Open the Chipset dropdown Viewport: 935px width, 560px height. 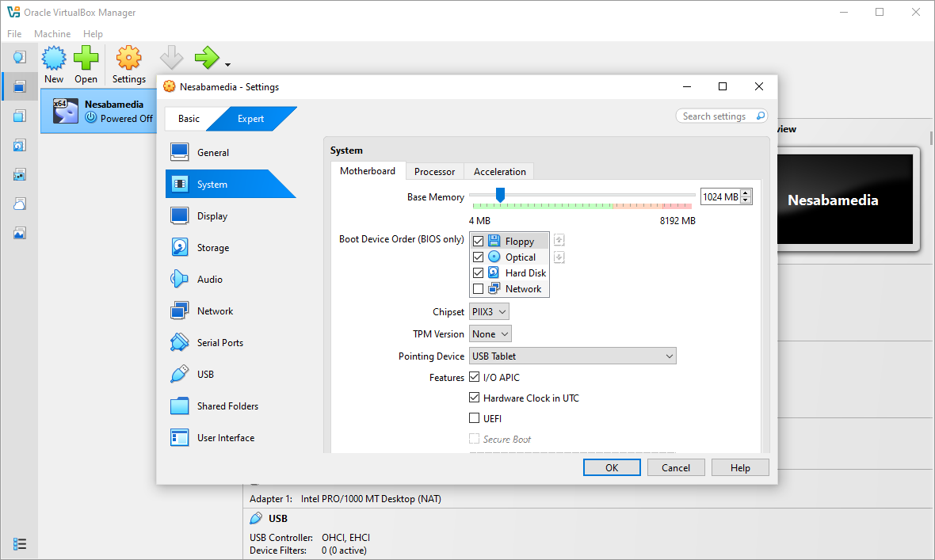pyautogui.click(x=489, y=312)
